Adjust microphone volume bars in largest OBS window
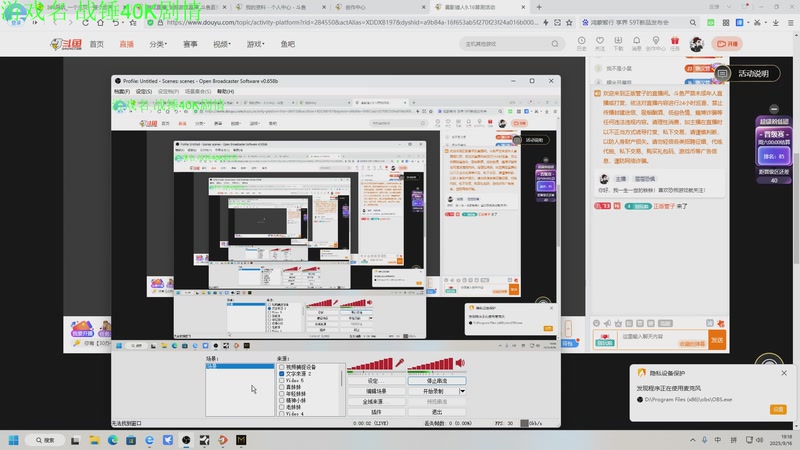The width and height of the screenshot is (800, 450). pos(370,364)
